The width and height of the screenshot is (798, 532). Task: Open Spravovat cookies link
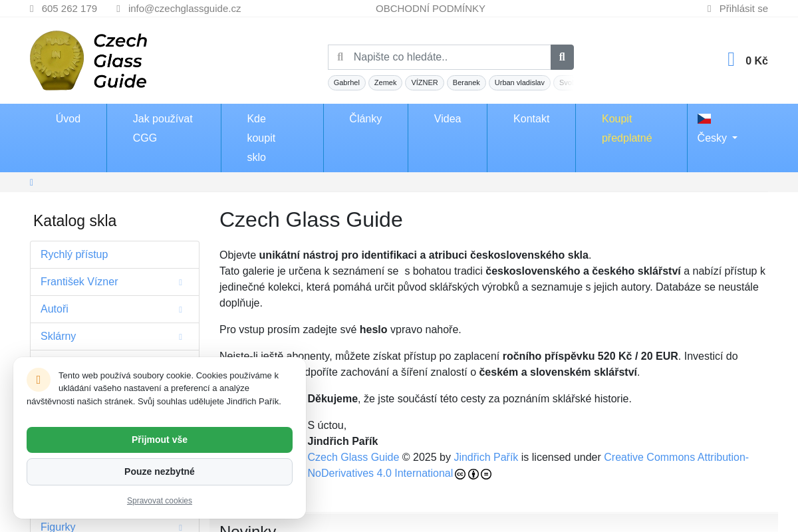(x=160, y=501)
